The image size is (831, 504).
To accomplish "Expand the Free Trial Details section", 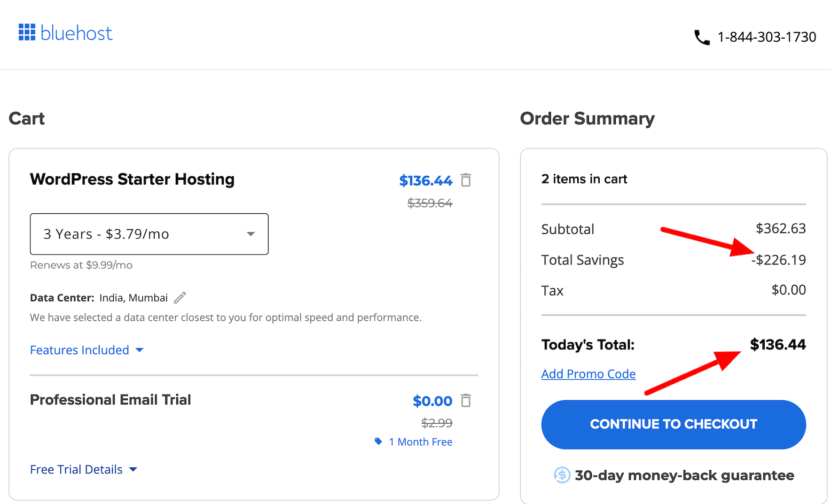I will point(83,469).
